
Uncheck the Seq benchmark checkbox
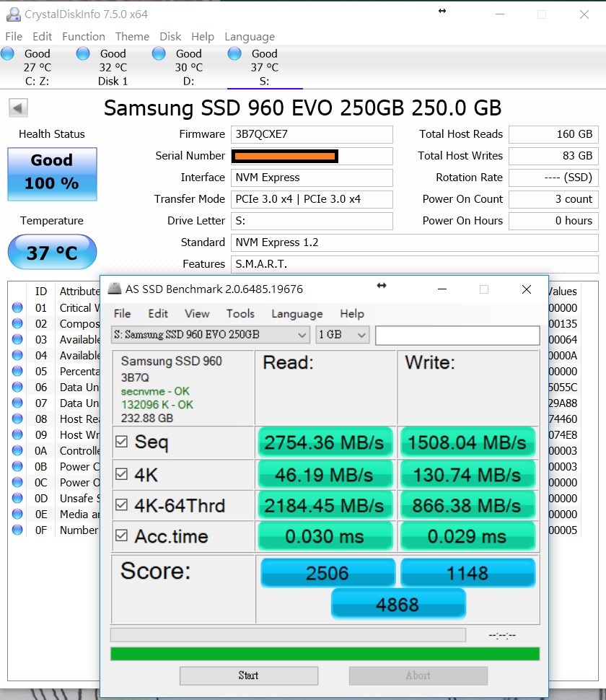(121, 442)
